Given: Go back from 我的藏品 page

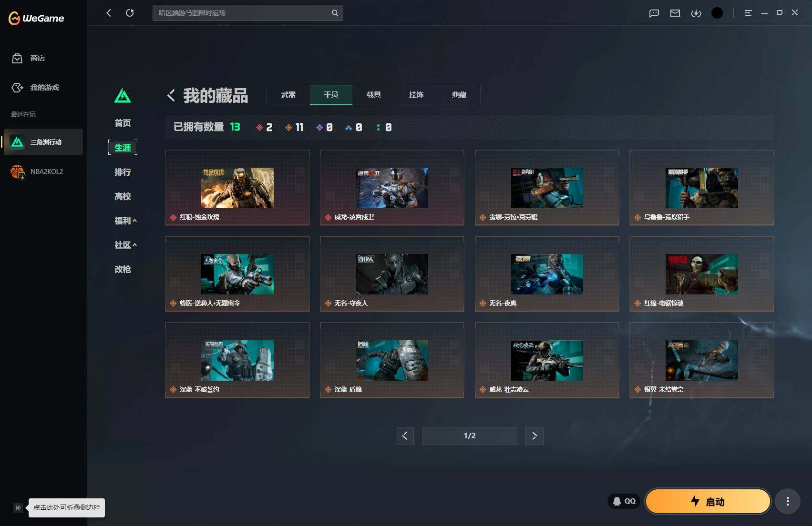Looking at the screenshot, I should [x=171, y=95].
